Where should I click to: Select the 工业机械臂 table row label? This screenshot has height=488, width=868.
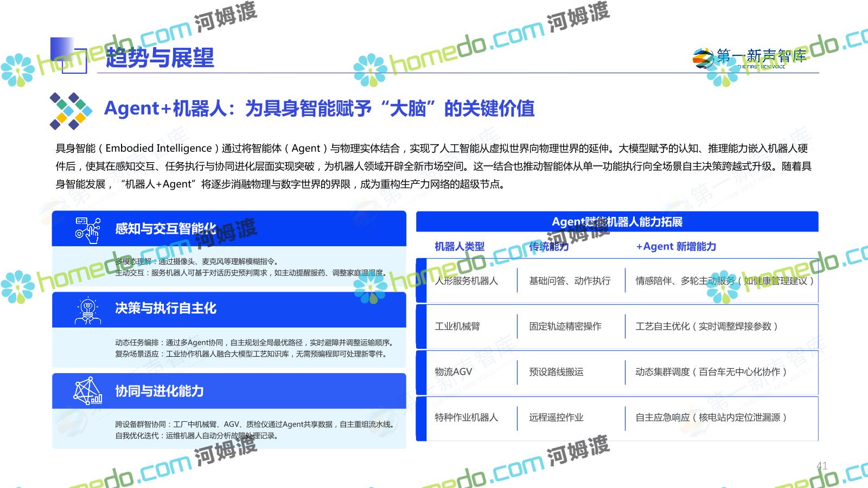[x=457, y=326]
